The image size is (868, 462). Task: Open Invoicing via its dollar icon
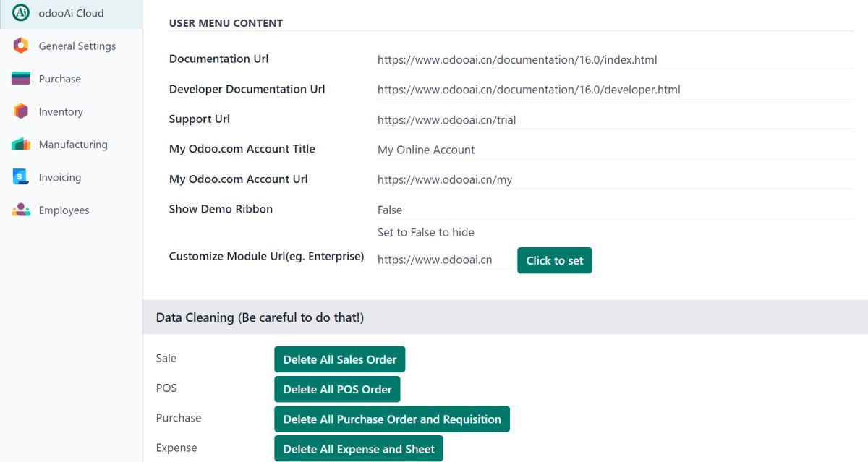click(21, 177)
